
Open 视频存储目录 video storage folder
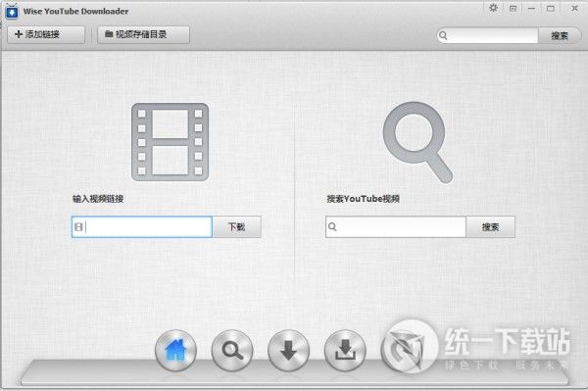tap(143, 34)
